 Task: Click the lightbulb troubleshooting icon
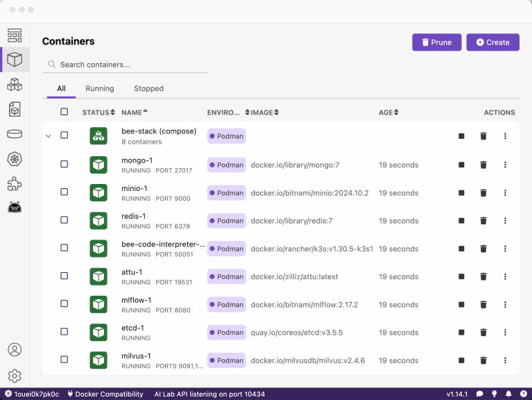pos(495,394)
